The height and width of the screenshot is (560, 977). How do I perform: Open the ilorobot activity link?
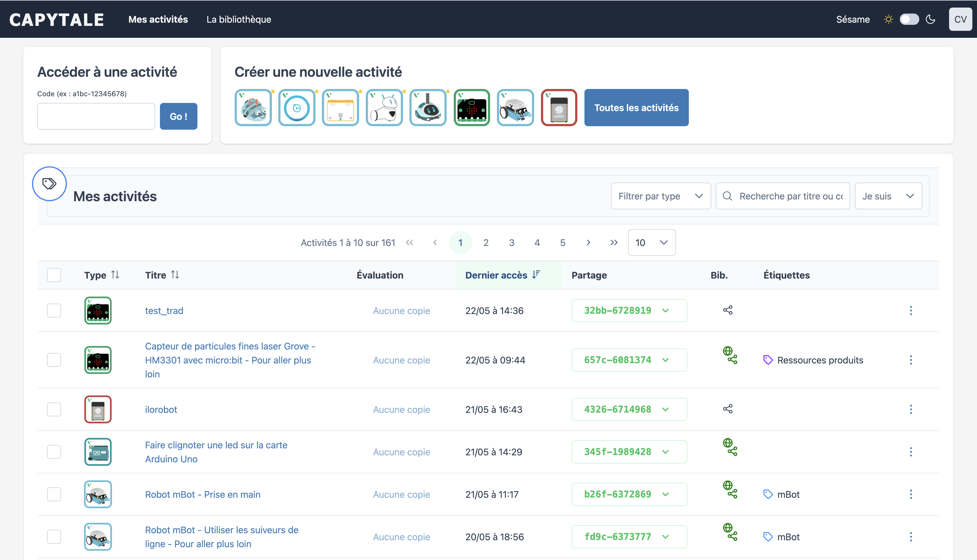pos(161,410)
